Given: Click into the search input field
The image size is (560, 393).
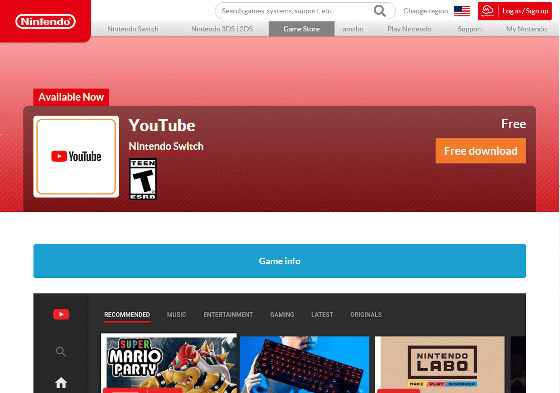Looking at the screenshot, I should coord(295,11).
